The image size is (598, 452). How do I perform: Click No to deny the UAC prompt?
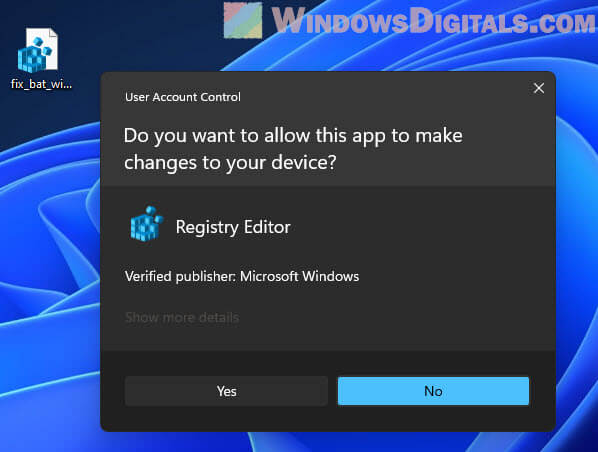click(433, 391)
